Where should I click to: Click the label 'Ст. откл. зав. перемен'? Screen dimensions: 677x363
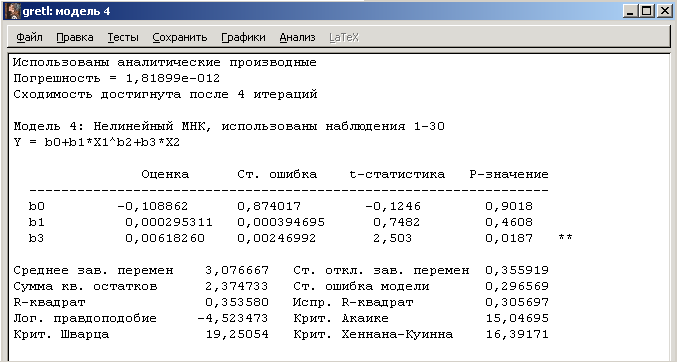(381, 271)
